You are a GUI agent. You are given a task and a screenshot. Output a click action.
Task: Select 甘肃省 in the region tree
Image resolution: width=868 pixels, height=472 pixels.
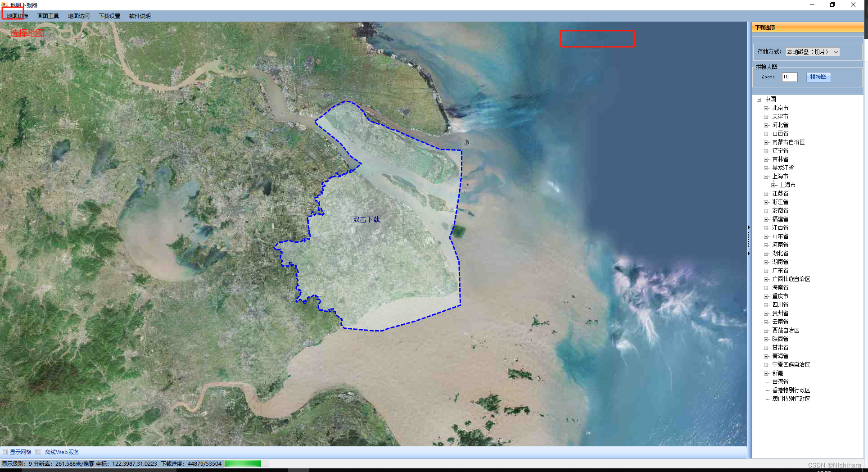click(x=780, y=348)
